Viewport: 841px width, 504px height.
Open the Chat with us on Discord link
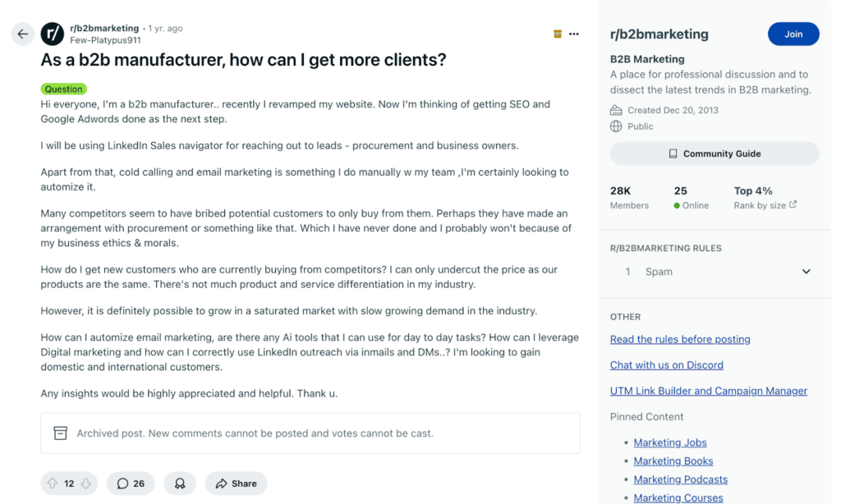pos(666,364)
